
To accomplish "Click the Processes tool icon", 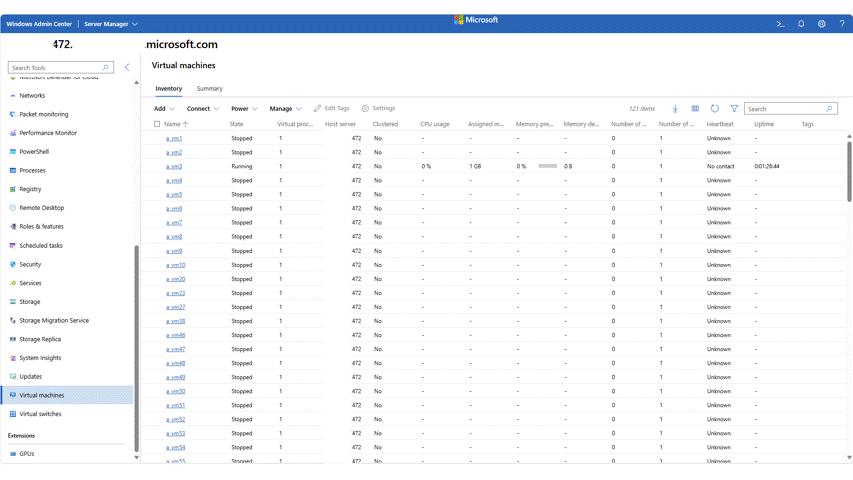I will [13, 170].
